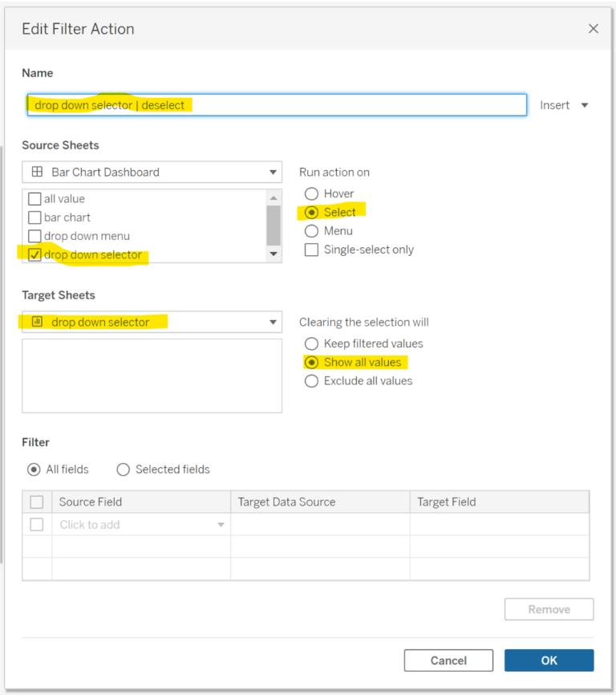Click the Remove button
This screenshot has width=616, height=695.
point(549,609)
